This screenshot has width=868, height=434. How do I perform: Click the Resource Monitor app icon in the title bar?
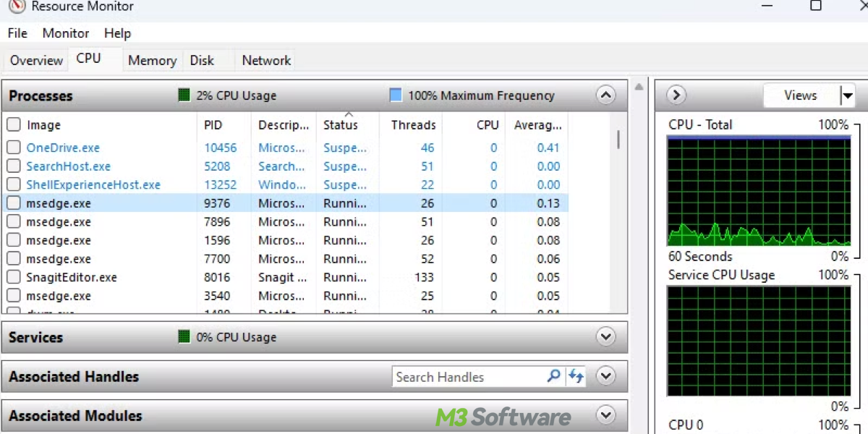(16, 6)
